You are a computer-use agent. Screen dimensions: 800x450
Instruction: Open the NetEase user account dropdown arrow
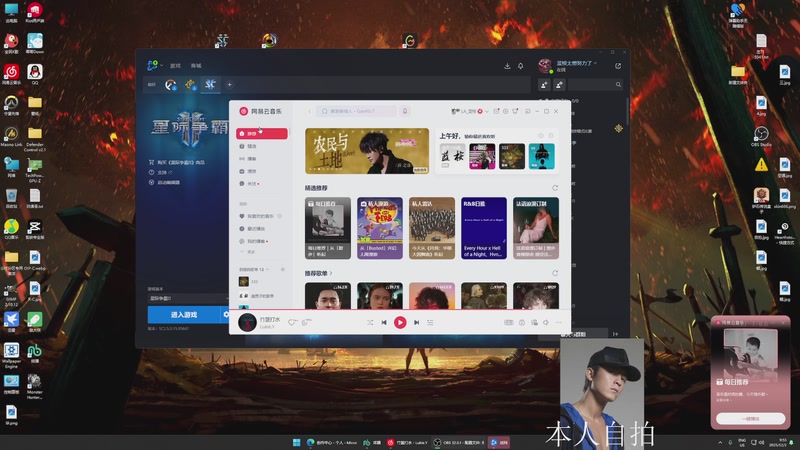tap(487, 111)
